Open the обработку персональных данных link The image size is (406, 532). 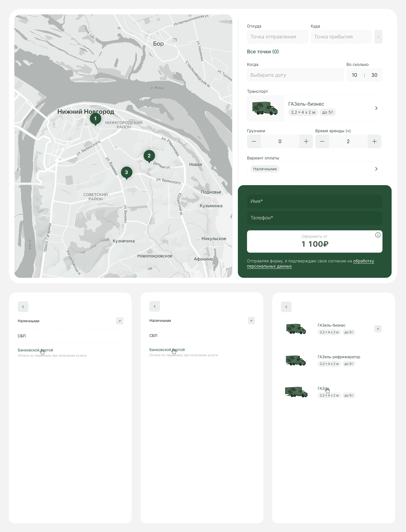(363, 261)
